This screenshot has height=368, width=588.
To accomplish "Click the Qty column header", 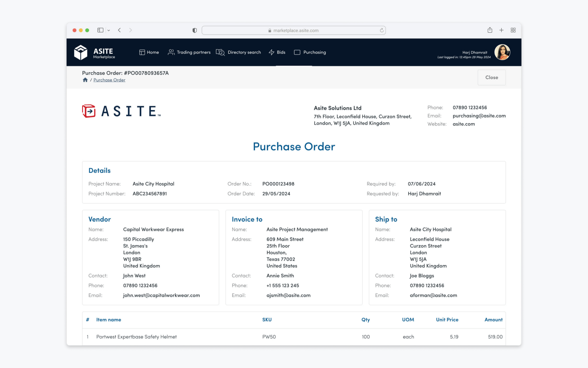I will point(365,320).
